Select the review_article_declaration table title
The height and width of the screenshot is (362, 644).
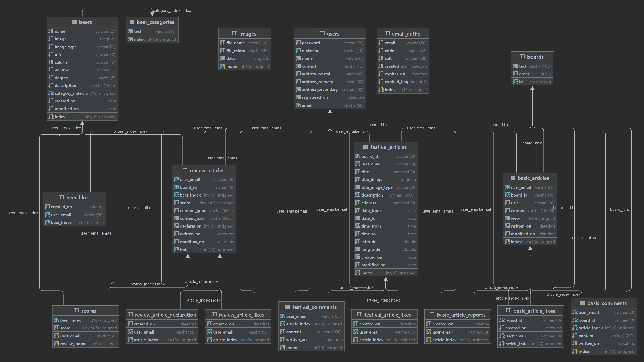pyautogui.click(x=166, y=315)
